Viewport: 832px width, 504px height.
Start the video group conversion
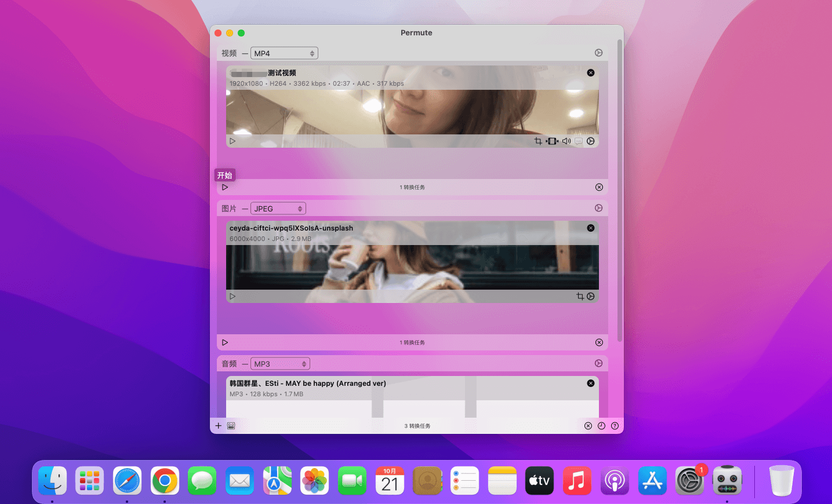pyautogui.click(x=225, y=187)
